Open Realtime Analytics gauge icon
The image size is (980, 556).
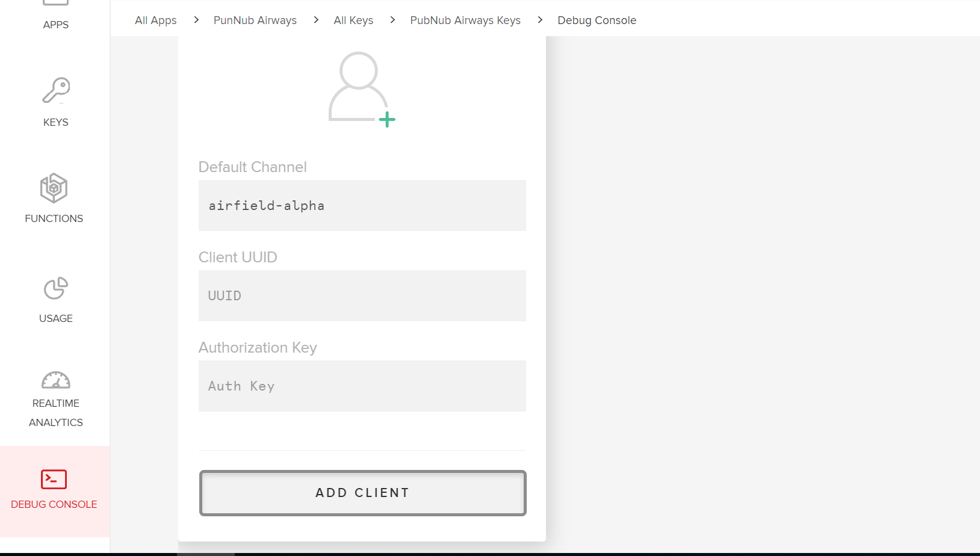(x=56, y=380)
